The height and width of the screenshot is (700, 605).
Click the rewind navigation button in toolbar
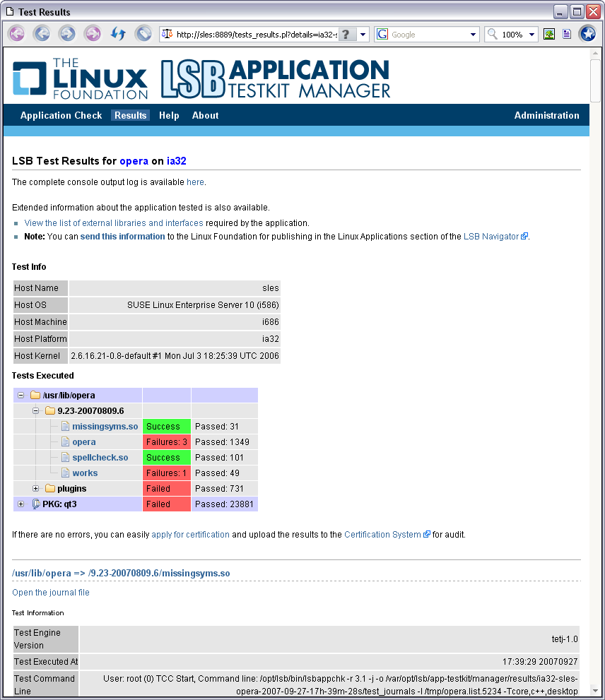pyautogui.click(x=17, y=34)
